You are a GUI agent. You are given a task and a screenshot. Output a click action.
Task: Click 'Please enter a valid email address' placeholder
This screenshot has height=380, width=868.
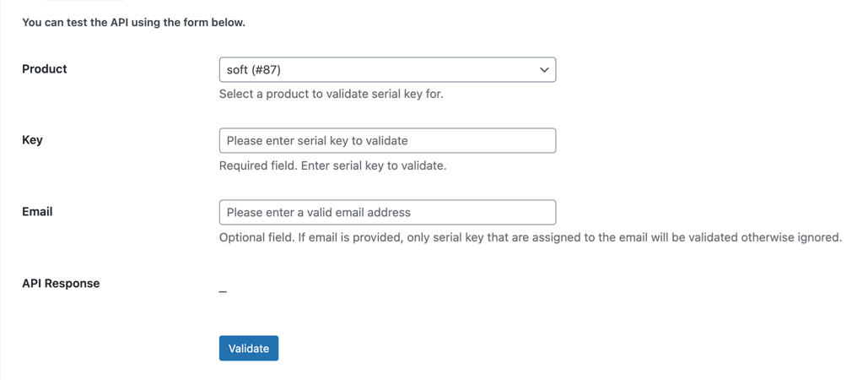point(319,212)
